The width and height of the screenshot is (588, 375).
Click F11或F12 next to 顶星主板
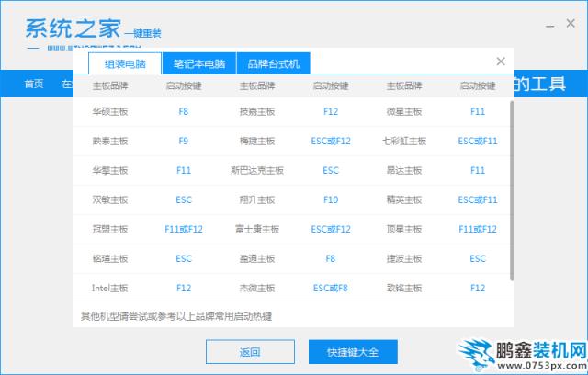tap(478, 229)
